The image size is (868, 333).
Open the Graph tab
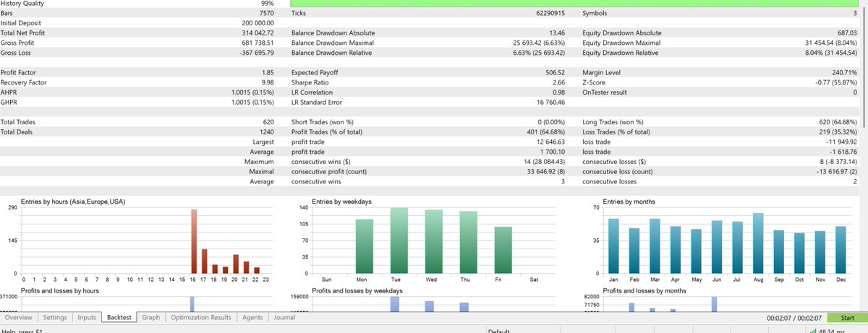click(151, 317)
